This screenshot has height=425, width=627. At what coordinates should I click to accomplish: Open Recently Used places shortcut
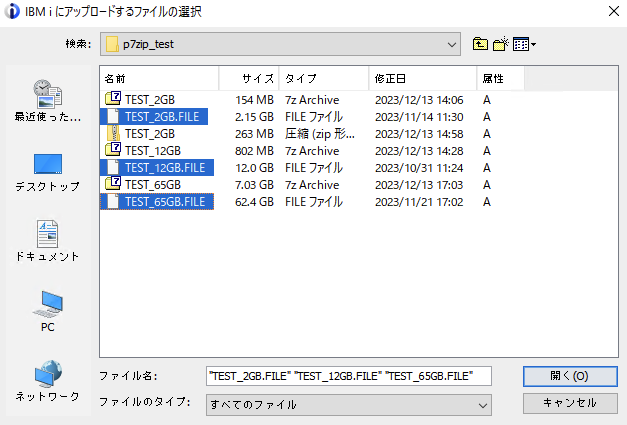pos(48,100)
